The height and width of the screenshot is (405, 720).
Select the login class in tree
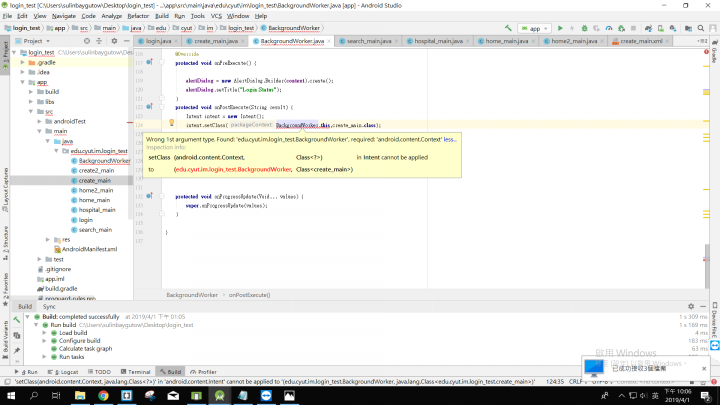click(x=85, y=220)
